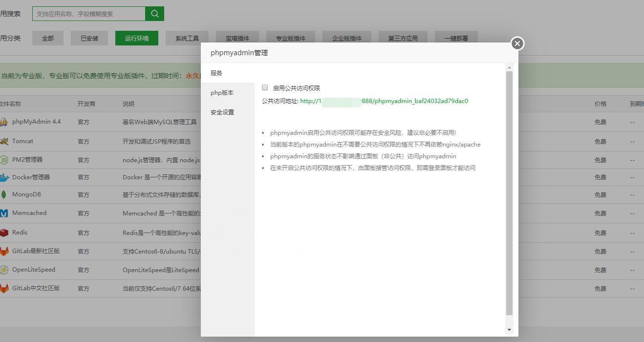Viewport: 644px width, 342px height.
Task: Open the 安全设置 tab
Action: point(228,112)
